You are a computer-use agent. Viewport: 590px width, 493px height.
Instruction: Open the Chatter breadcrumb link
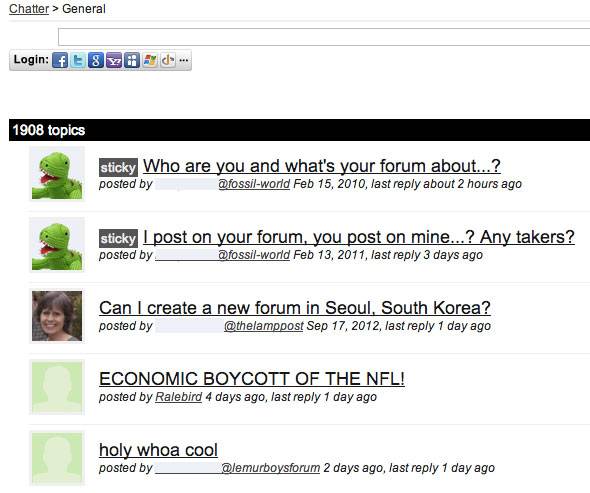pos(29,9)
